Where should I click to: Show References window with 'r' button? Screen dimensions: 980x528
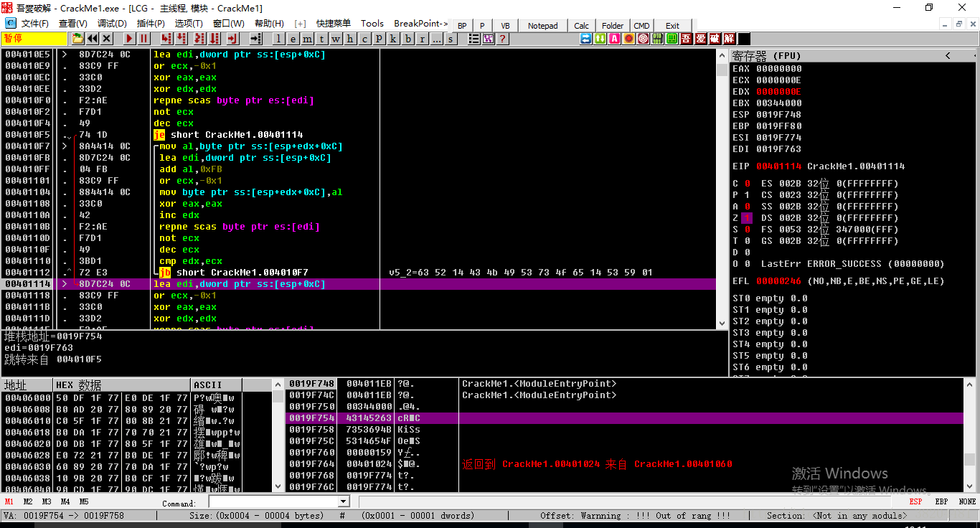[x=423, y=39]
